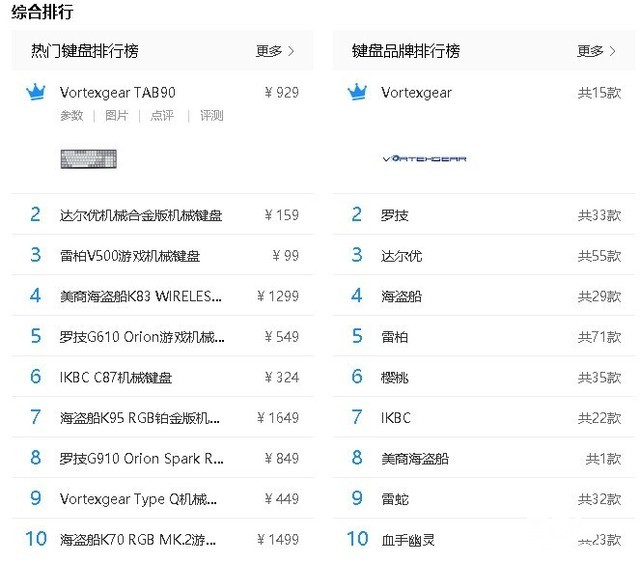Image resolution: width=640 pixels, height=563 pixels.
Task: Click price ¥ 1299
Action: (x=278, y=296)
